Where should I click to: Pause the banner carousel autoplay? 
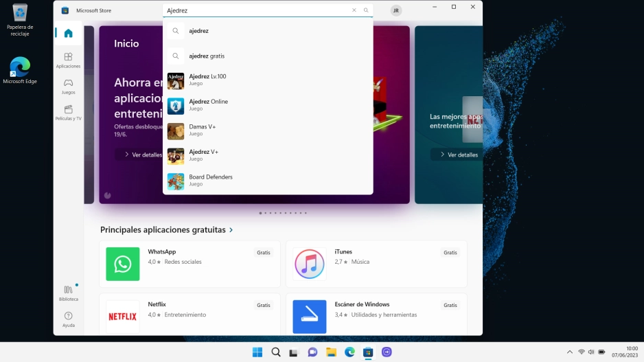click(108, 196)
